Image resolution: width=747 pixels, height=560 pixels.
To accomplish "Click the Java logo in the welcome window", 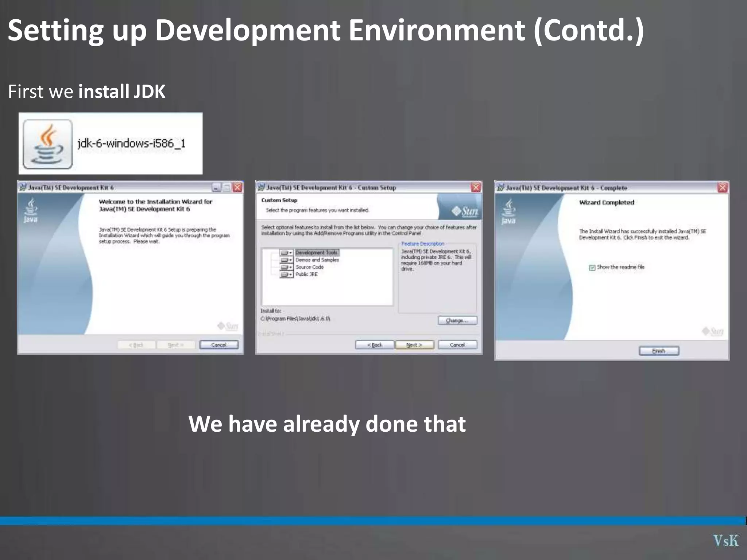I will pos(31,210).
